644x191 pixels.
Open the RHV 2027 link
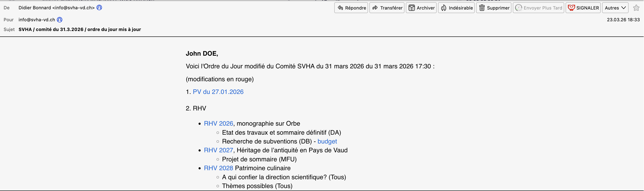coord(218,150)
